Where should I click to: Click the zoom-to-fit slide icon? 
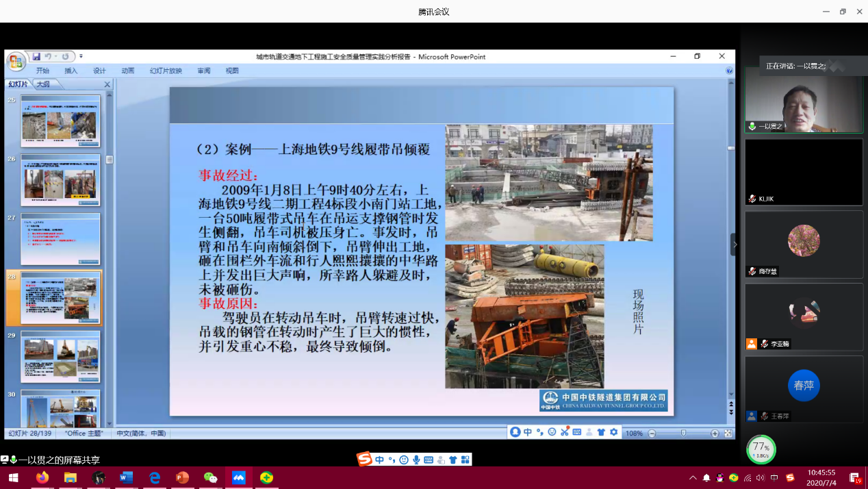[728, 434]
